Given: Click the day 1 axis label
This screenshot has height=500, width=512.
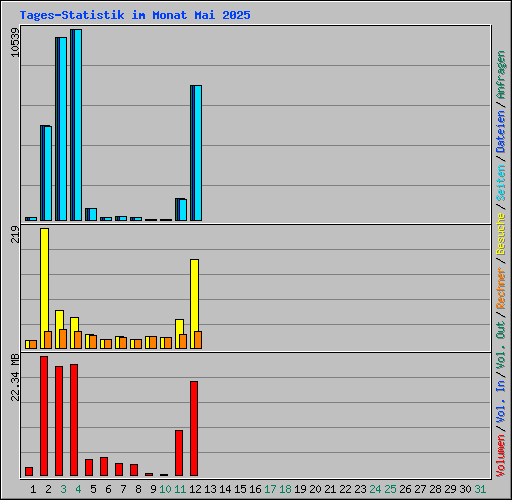Looking at the screenshot, I should pos(33,489).
